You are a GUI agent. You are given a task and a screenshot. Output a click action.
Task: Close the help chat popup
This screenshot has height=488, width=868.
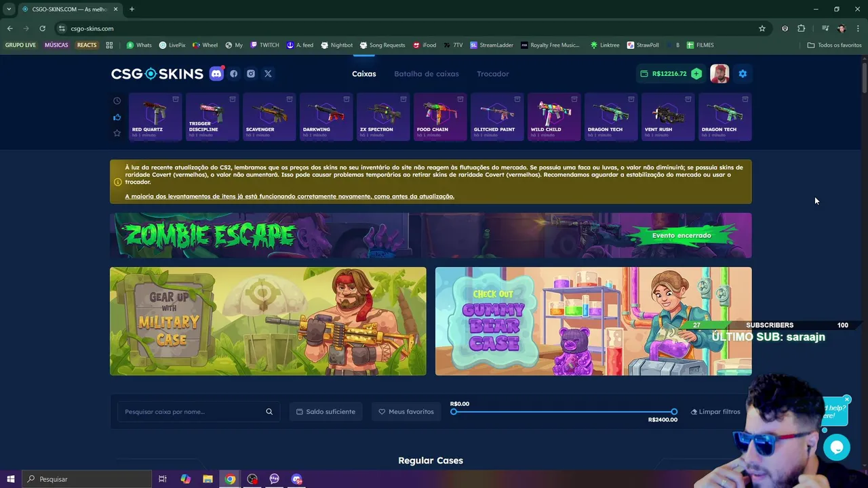click(847, 399)
